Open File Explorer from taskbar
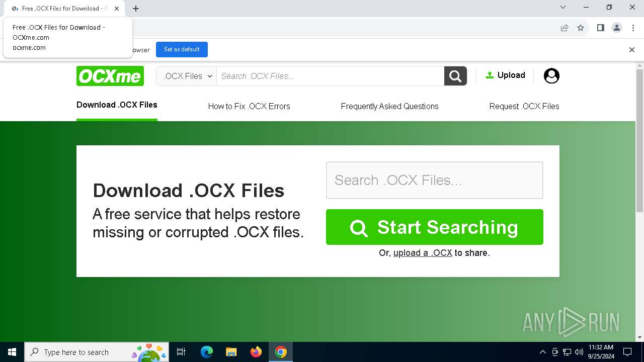644x362 pixels. point(231,352)
